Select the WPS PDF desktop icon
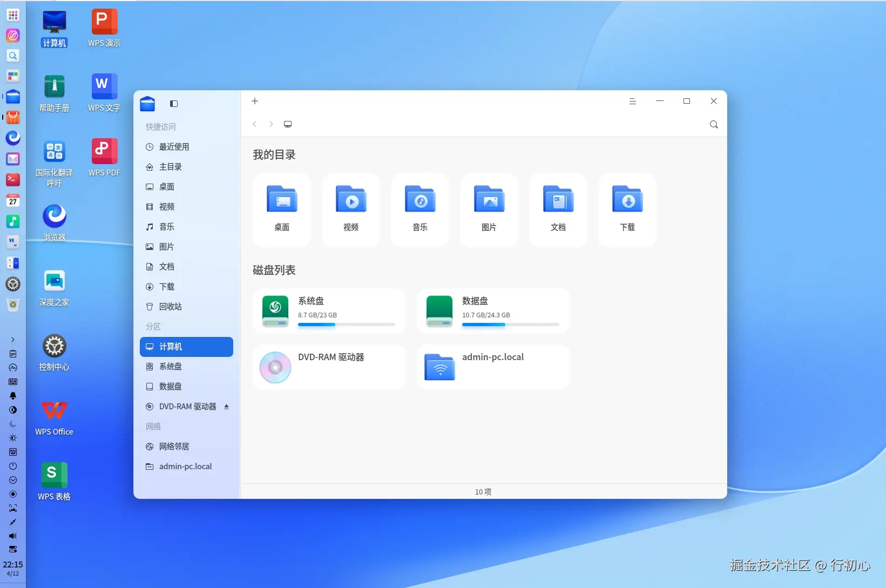 click(104, 159)
